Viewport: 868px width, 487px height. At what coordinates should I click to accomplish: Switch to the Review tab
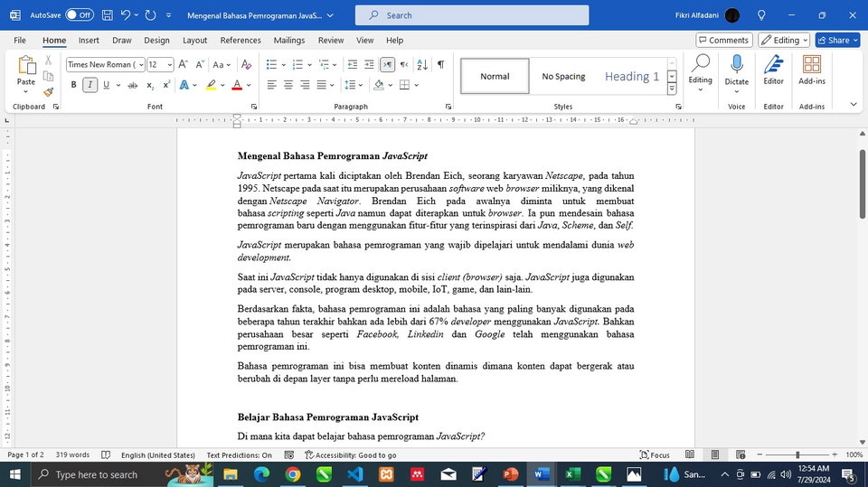coord(331,40)
